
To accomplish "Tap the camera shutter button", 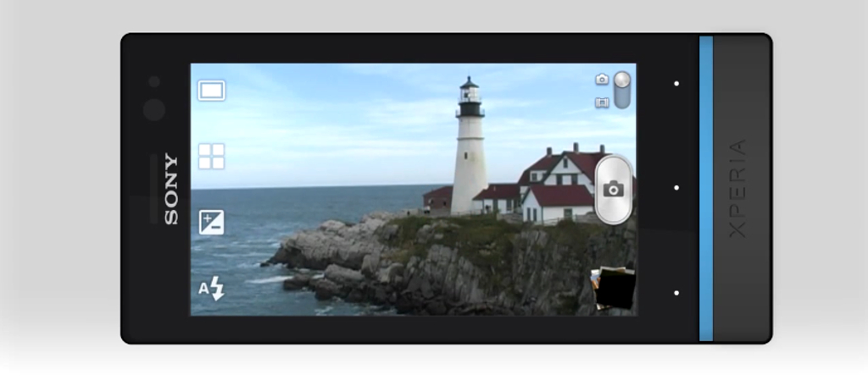I will point(614,190).
